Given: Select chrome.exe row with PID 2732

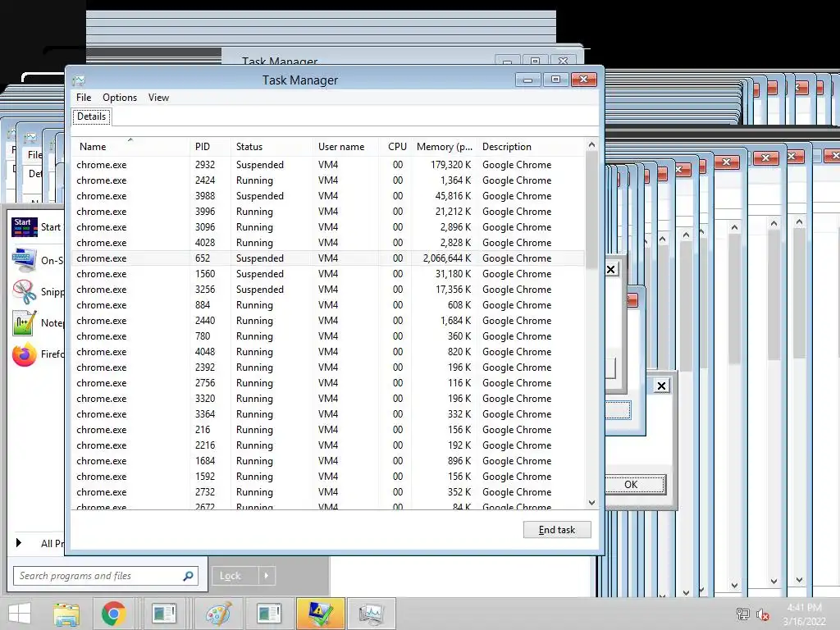Looking at the screenshot, I should 328,492.
